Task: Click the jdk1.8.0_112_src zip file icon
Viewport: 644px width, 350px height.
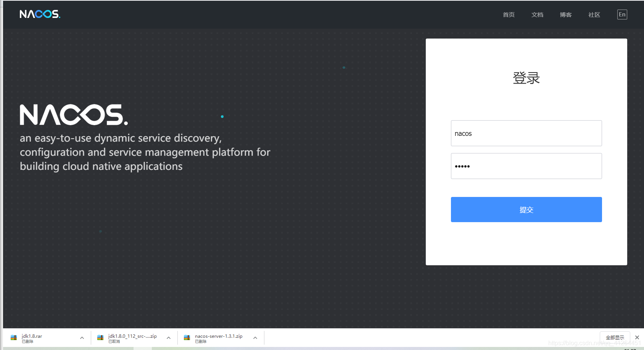Action: click(100, 338)
